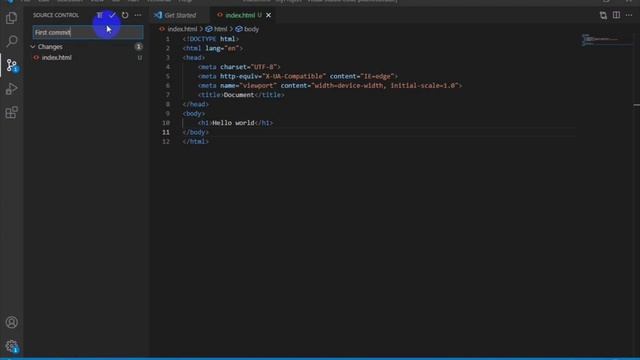Focus the commit message input field

(x=88, y=32)
